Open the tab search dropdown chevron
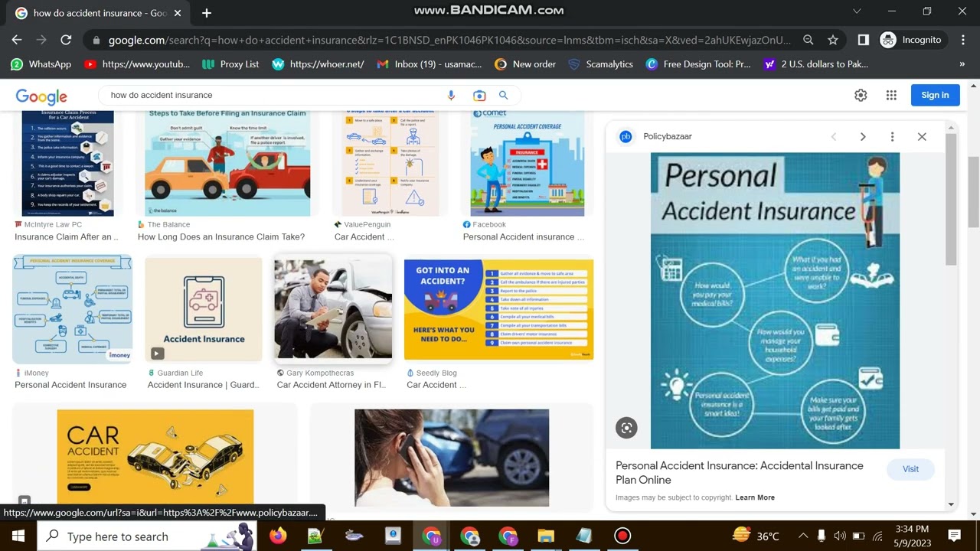980x551 pixels. 857,11
